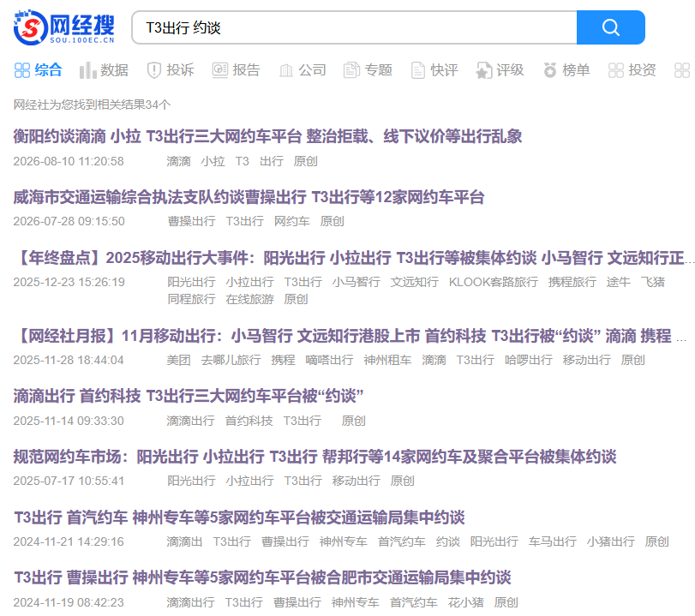695x616 pixels.
Task: Click the 携程旅行 tag
Action: (572, 282)
